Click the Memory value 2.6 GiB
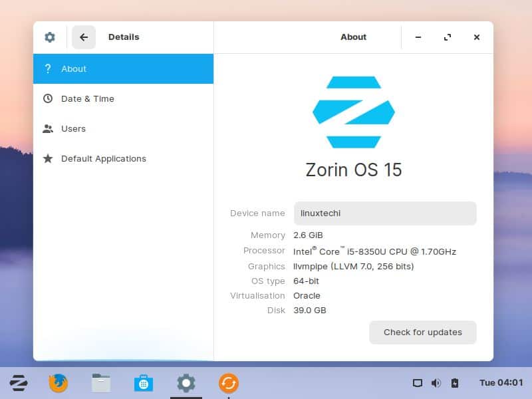The height and width of the screenshot is (399, 532). pos(308,235)
